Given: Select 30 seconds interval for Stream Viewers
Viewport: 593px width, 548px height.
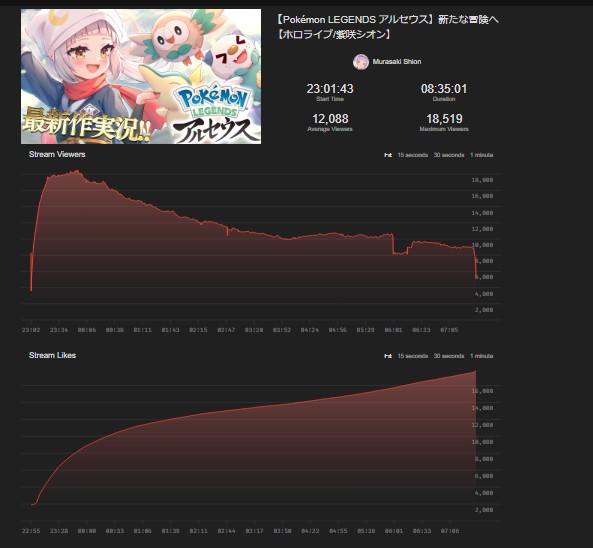Looking at the screenshot, I should [x=449, y=155].
